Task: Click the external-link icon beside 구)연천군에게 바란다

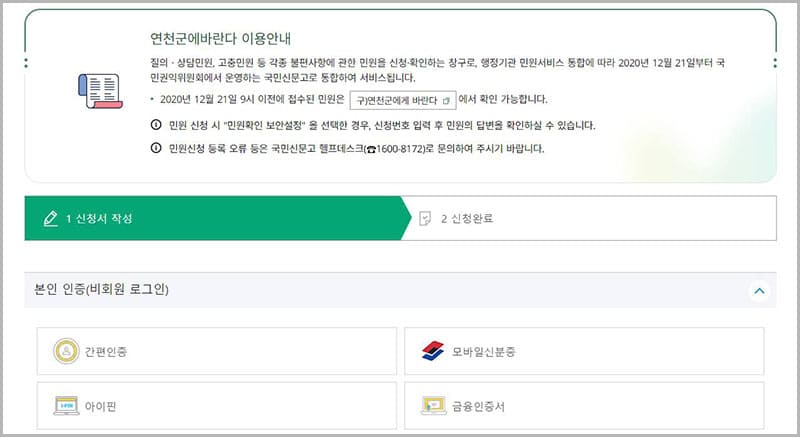Action: (446, 100)
